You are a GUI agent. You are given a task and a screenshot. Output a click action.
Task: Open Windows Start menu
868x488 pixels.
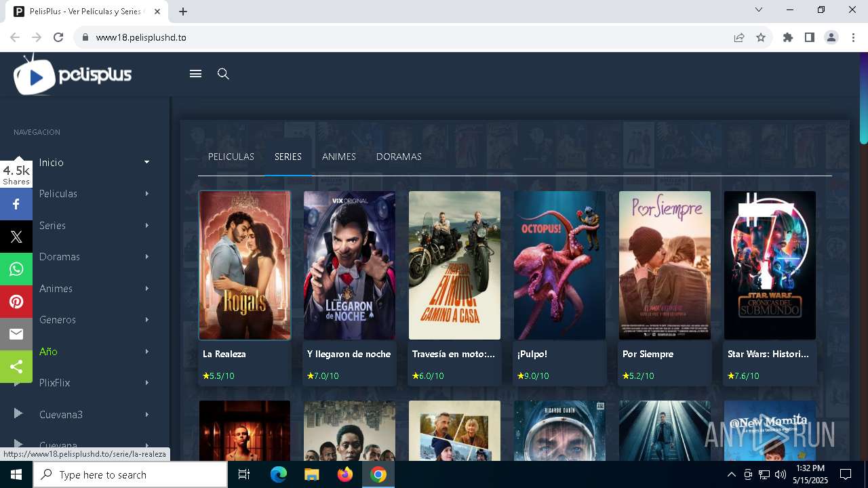tap(16, 474)
